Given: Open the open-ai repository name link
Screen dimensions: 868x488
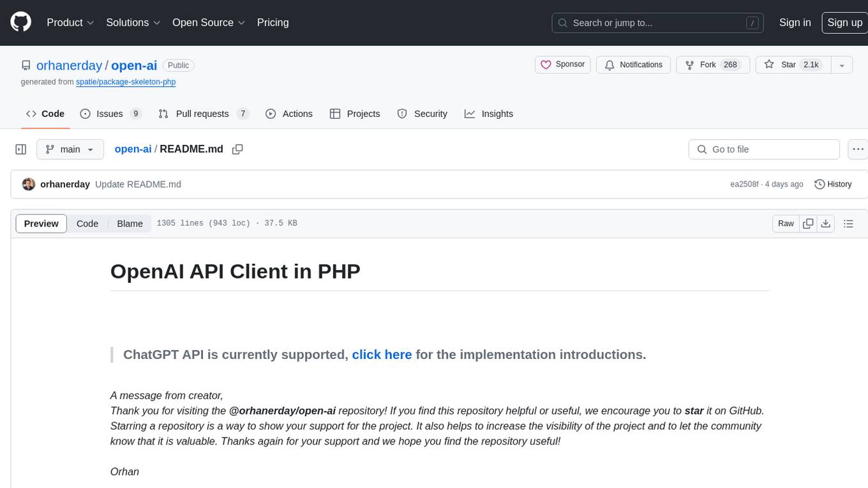Looking at the screenshot, I should (x=134, y=65).
